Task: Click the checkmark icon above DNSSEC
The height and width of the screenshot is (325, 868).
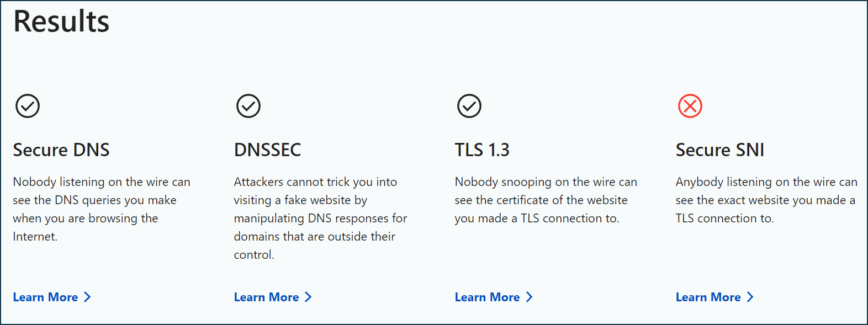Action: pyautogui.click(x=248, y=106)
